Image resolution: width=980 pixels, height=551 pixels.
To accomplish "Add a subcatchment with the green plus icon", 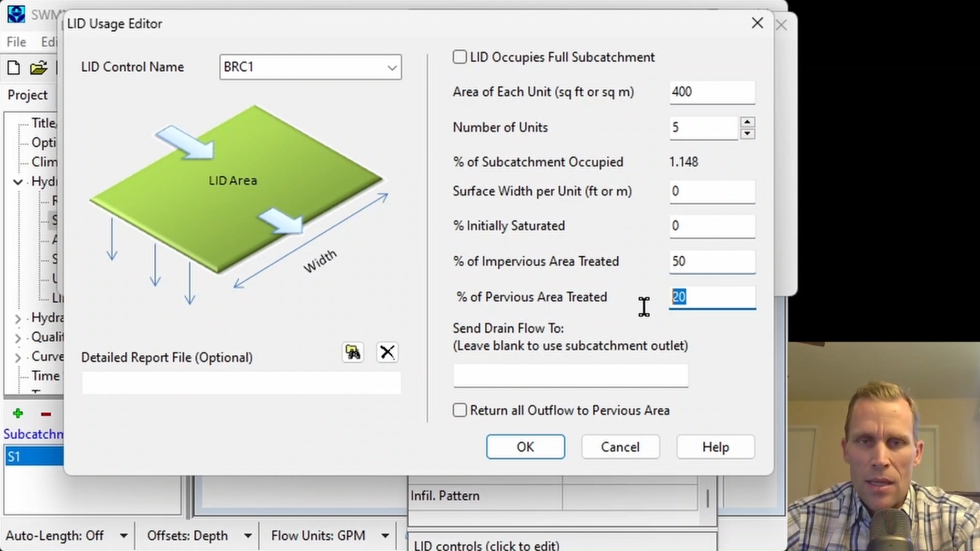I will coord(18,414).
